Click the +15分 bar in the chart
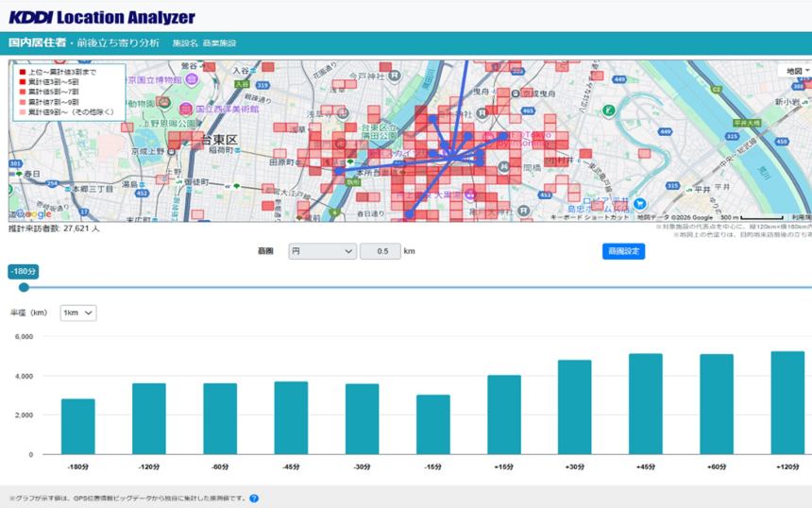 point(504,415)
